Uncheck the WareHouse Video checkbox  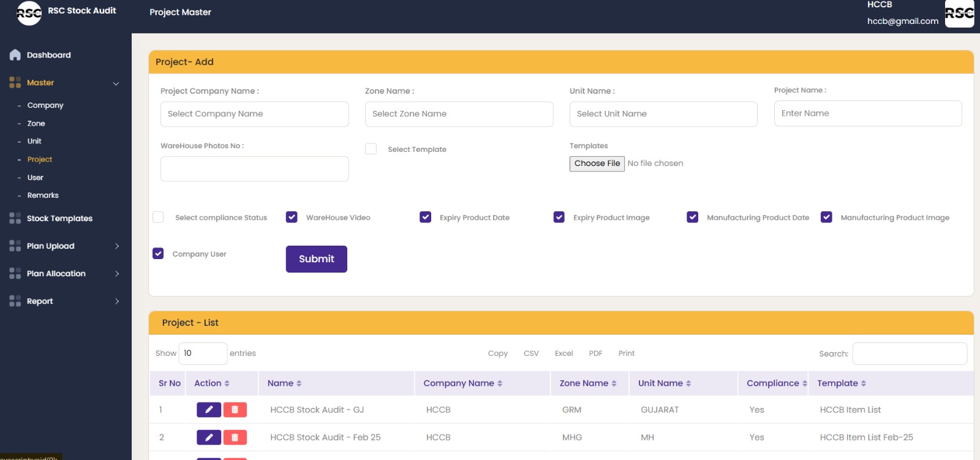[x=292, y=217]
